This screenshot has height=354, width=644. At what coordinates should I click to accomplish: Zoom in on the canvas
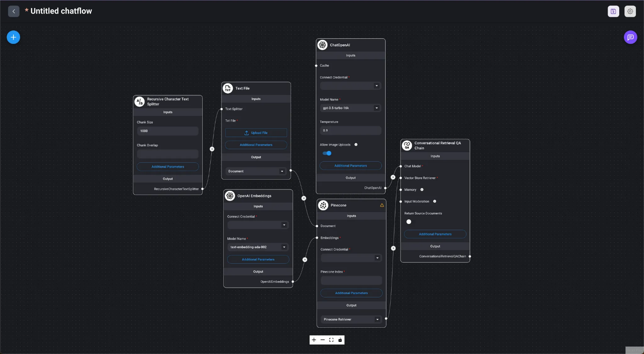(314, 340)
